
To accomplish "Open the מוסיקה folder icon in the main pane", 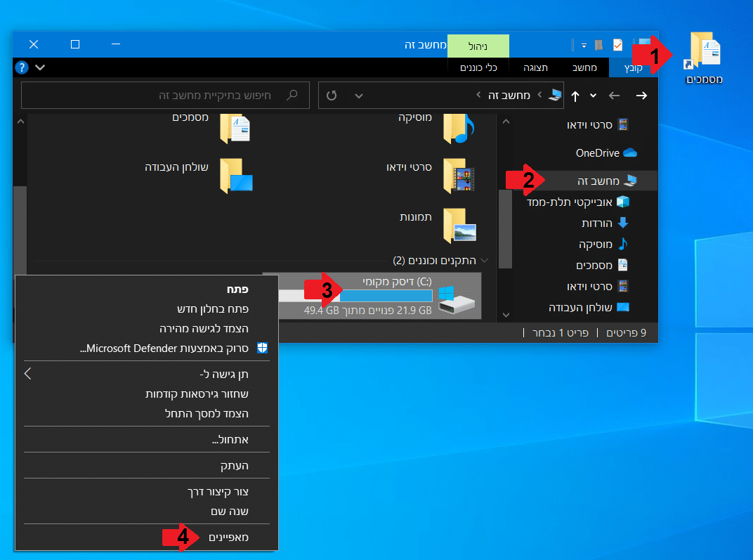I will (x=459, y=129).
